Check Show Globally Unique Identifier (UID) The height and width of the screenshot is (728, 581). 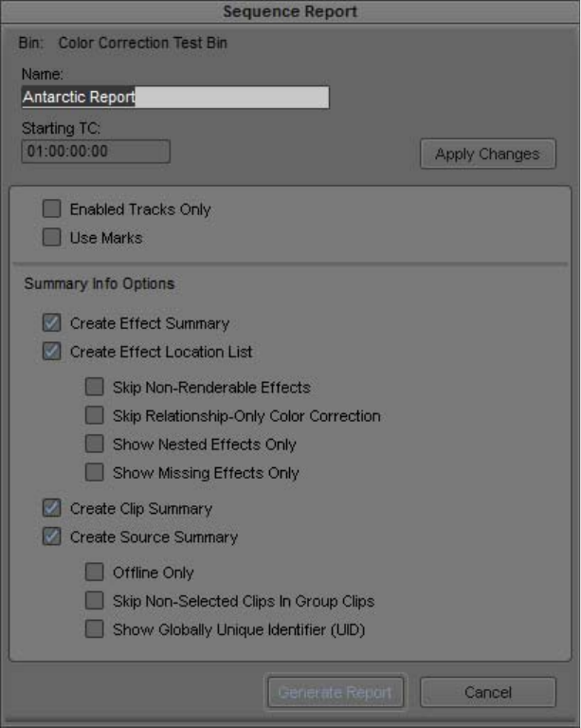point(94,629)
